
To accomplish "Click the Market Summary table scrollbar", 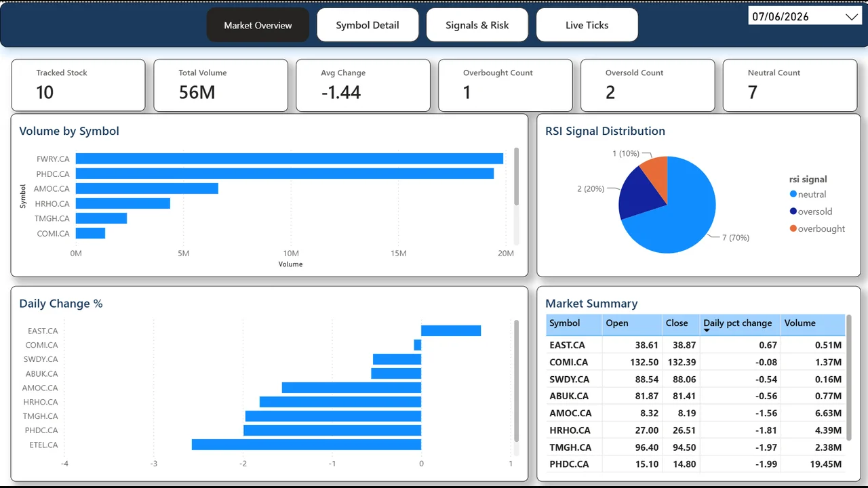I will [849, 378].
